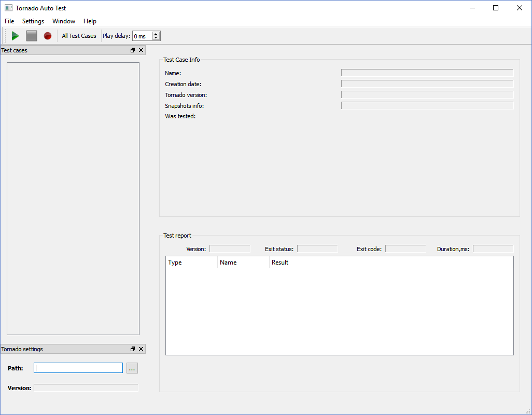Image resolution: width=532 pixels, height=415 pixels.
Task: Click the Exit code field
Action: click(x=405, y=248)
